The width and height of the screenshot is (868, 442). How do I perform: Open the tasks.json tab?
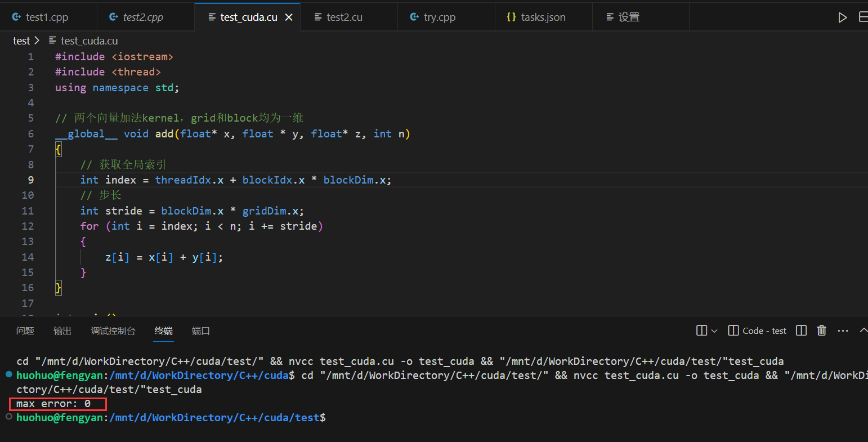543,17
